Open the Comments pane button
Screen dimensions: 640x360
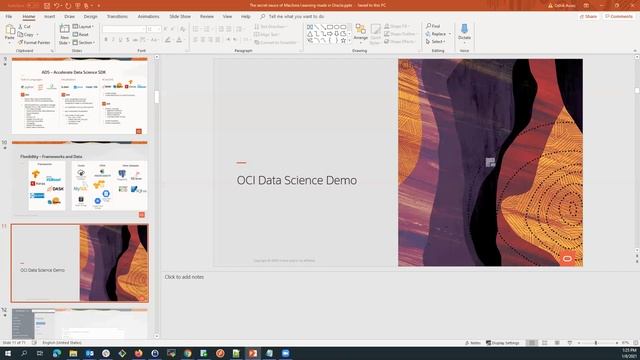[x=619, y=16]
